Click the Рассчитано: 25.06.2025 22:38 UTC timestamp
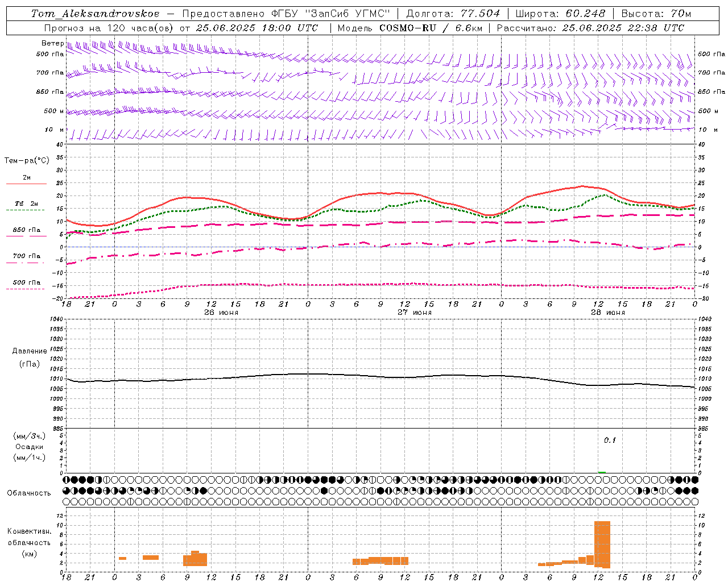728x582 pixels. (x=590, y=28)
